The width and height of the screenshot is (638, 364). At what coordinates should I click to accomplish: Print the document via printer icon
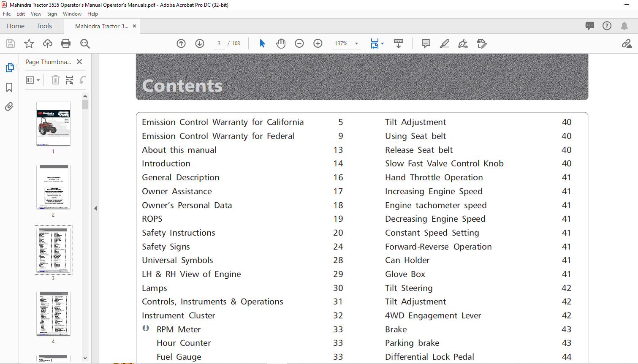tap(66, 43)
